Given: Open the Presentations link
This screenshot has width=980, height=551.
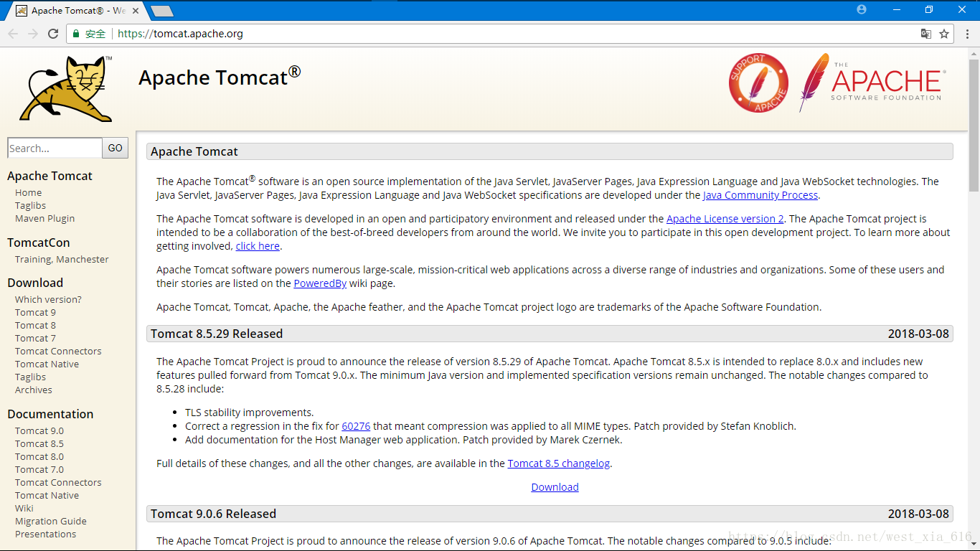Looking at the screenshot, I should click(45, 534).
